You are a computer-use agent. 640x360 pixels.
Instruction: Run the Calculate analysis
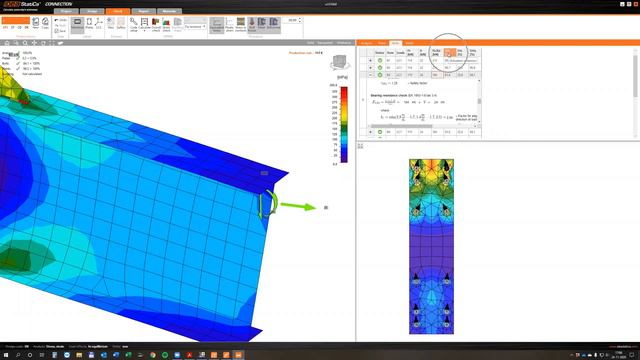[x=144, y=24]
